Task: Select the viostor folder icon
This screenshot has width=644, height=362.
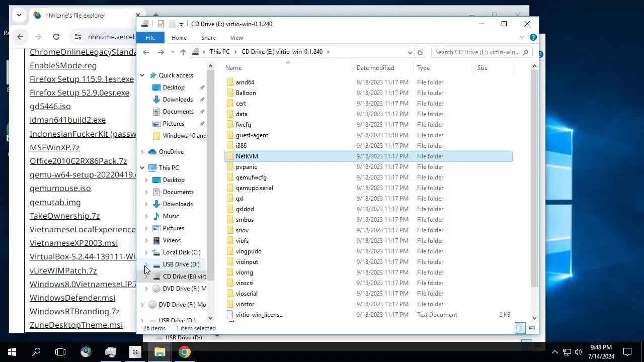Action: (230, 304)
